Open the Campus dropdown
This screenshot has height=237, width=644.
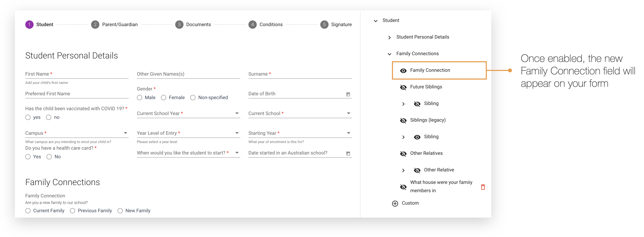coord(126,133)
